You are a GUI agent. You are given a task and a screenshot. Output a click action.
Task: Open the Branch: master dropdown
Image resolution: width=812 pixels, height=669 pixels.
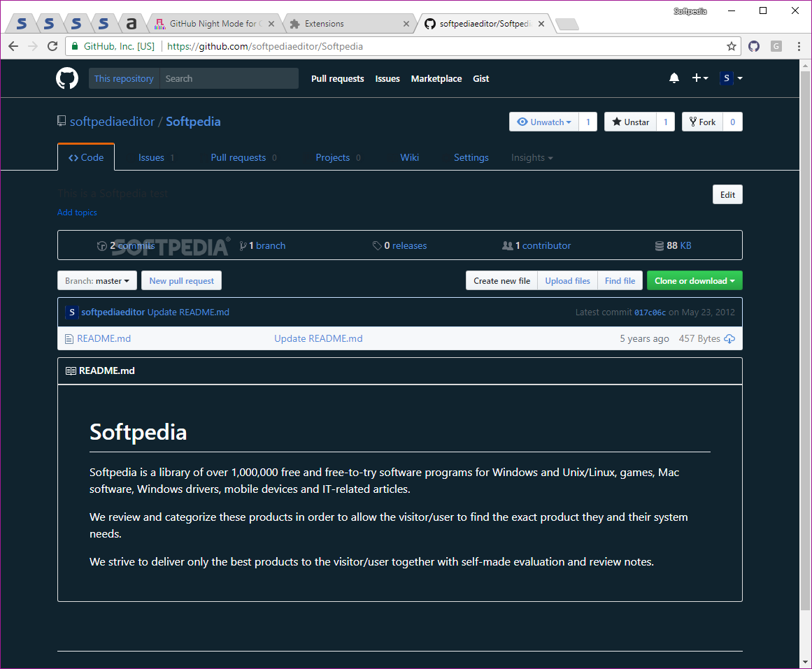tap(97, 280)
